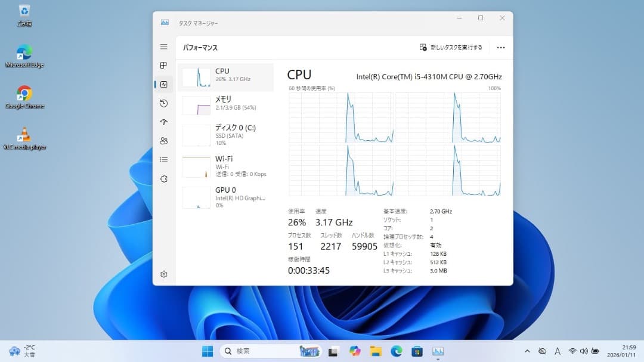Open the Services page

tap(164, 178)
